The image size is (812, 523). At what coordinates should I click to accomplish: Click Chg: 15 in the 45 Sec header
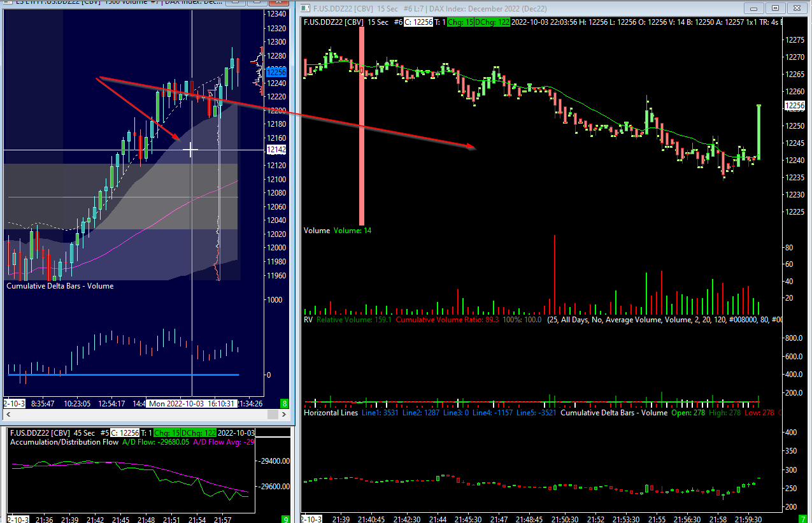click(167, 433)
